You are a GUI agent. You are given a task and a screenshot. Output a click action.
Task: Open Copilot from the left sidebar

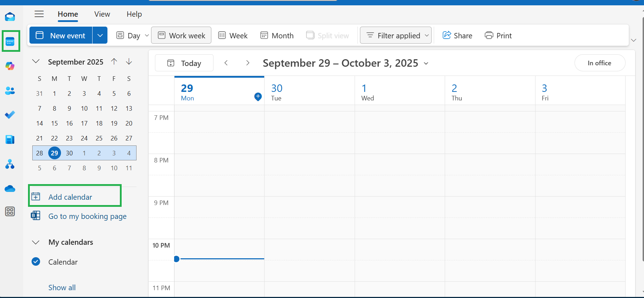click(x=10, y=66)
